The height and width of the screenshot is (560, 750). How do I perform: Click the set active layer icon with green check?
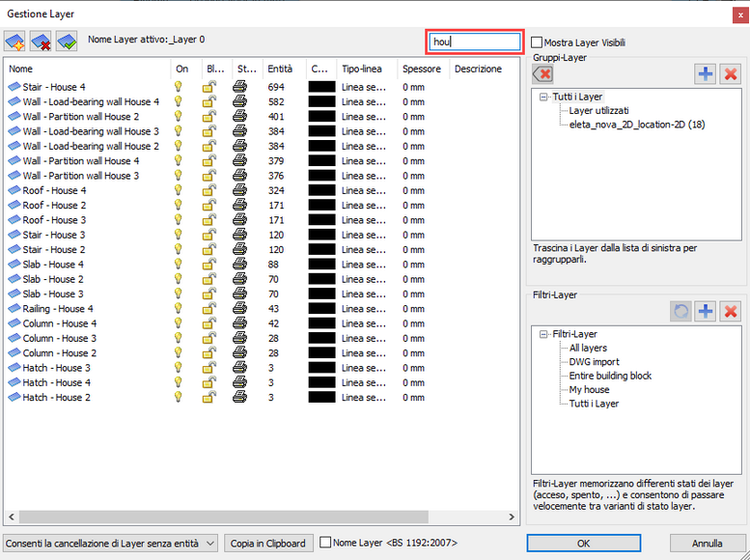(x=67, y=41)
